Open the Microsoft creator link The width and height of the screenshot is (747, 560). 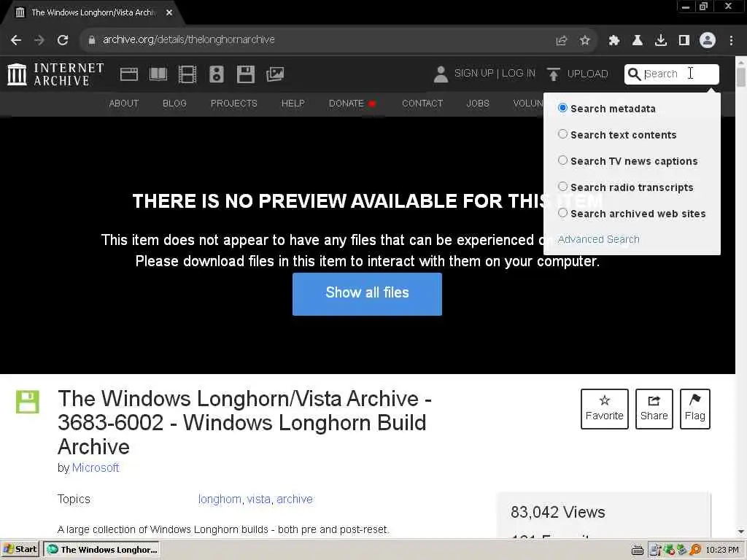tap(96, 467)
